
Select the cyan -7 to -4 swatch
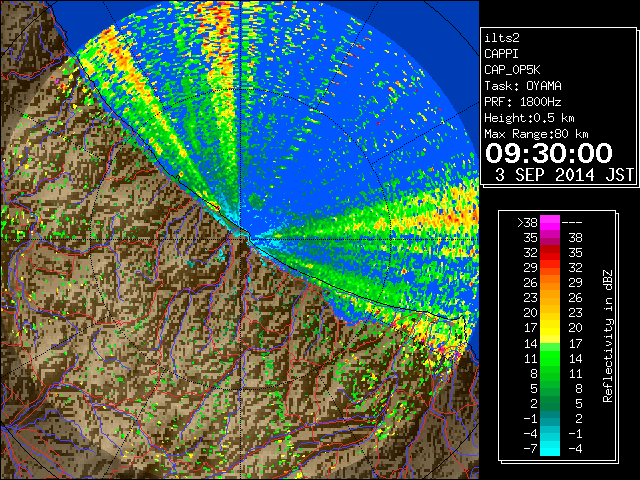(550, 448)
